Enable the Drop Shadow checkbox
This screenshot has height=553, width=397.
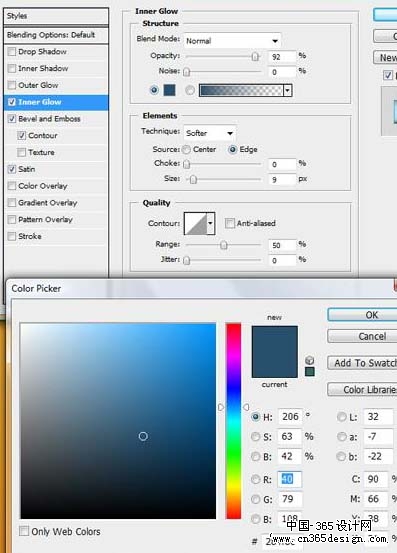point(12,52)
